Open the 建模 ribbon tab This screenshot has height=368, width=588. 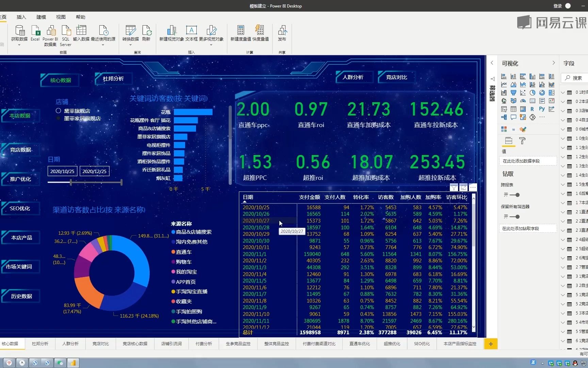(41, 17)
